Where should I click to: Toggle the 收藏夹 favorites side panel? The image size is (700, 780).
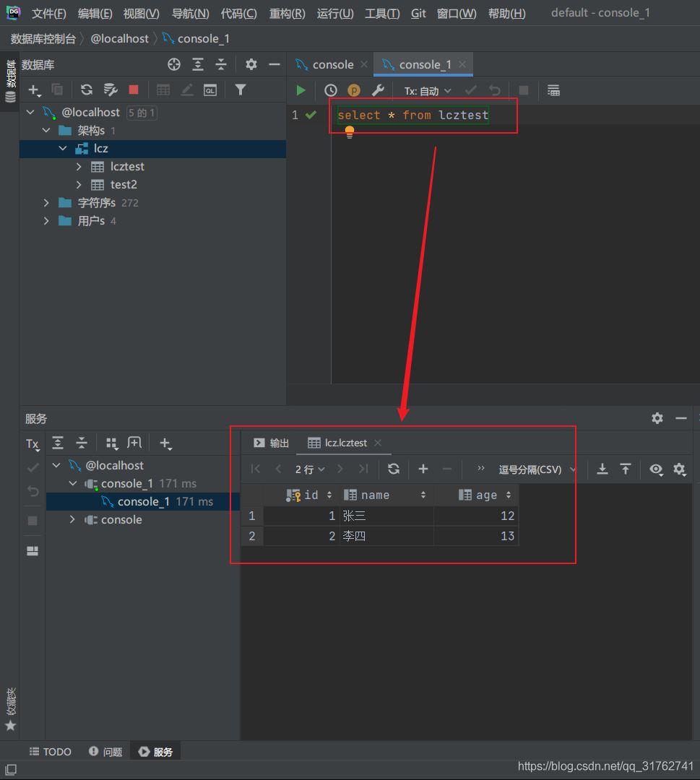[x=10, y=708]
